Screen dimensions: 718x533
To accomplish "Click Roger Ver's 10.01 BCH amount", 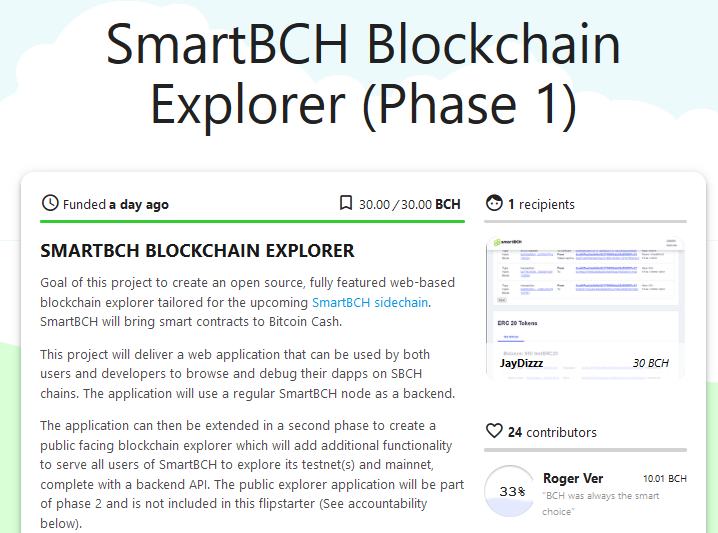I will pyautogui.click(x=665, y=479).
